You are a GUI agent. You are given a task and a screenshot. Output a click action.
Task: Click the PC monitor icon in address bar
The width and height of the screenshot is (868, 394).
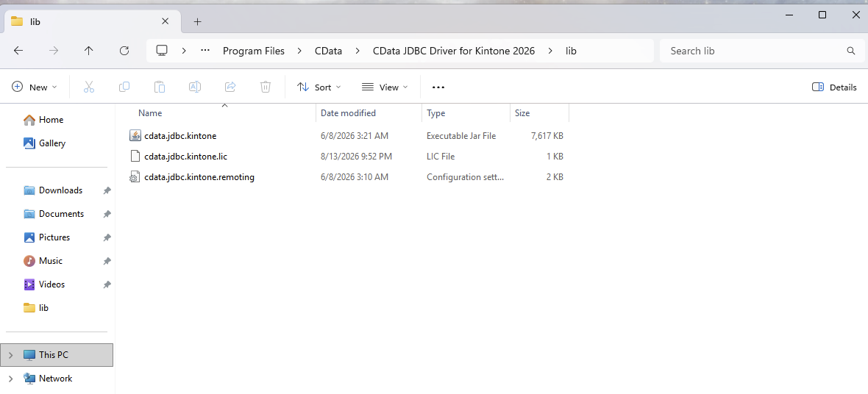pos(162,51)
